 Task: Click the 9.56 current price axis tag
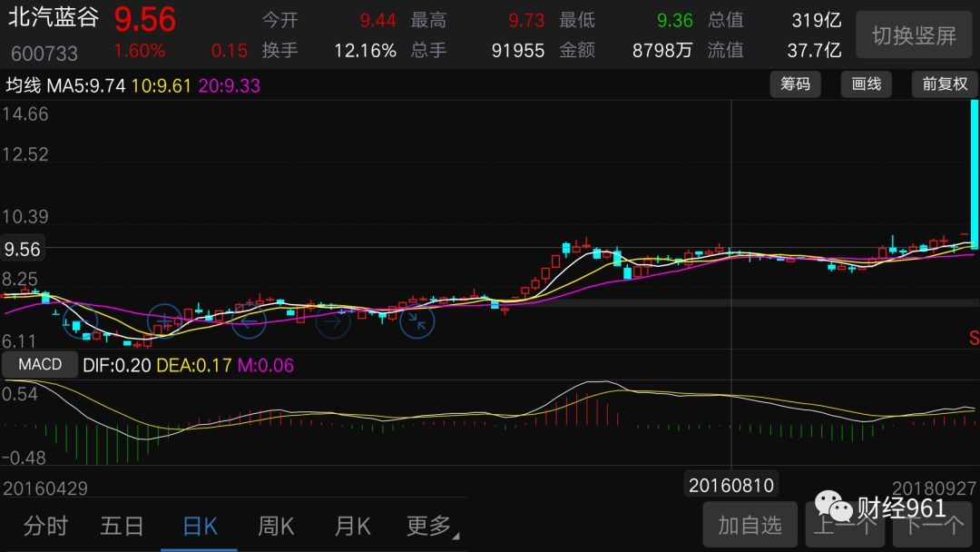coord(22,250)
